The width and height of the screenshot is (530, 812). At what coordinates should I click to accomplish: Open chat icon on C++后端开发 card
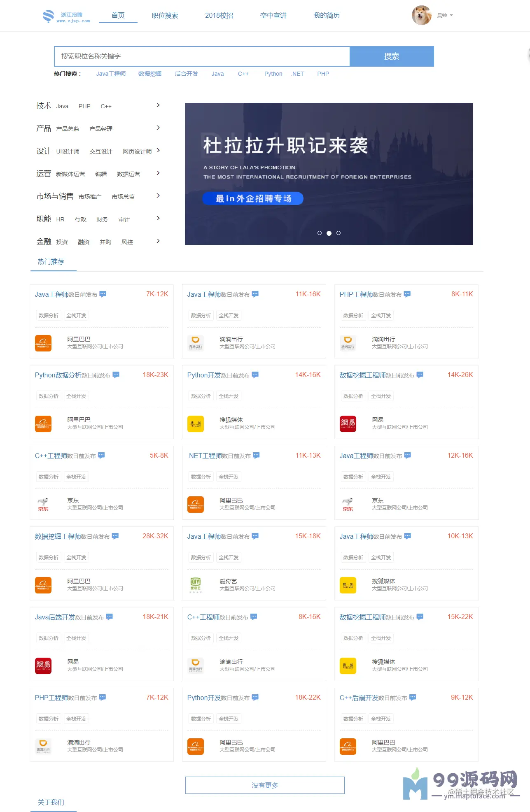tap(413, 698)
